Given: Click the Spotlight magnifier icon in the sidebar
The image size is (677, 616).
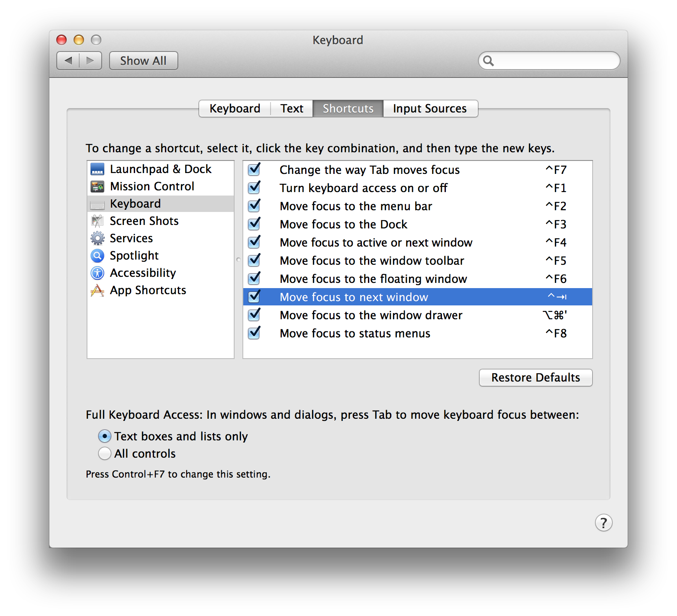Looking at the screenshot, I should [x=97, y=256].
